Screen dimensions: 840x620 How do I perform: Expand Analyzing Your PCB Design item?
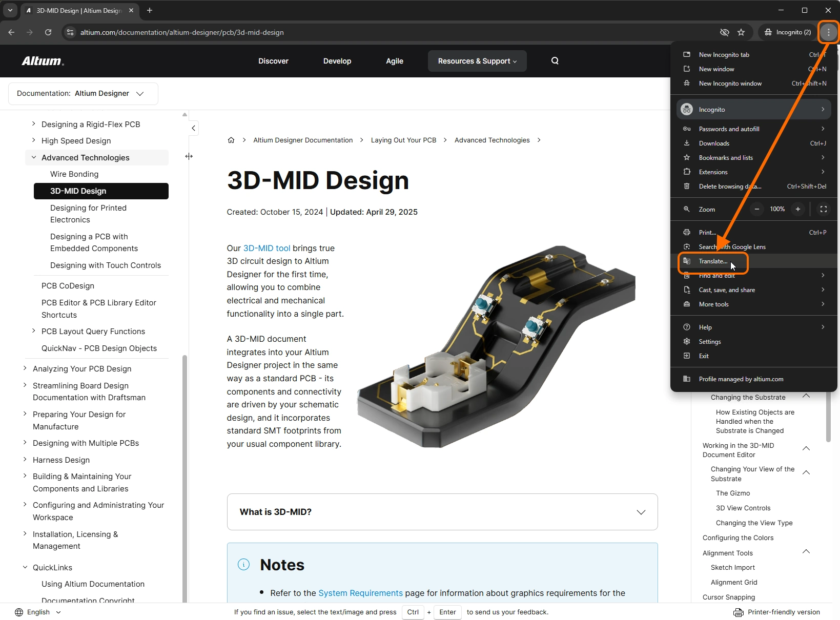pos(25,368)
